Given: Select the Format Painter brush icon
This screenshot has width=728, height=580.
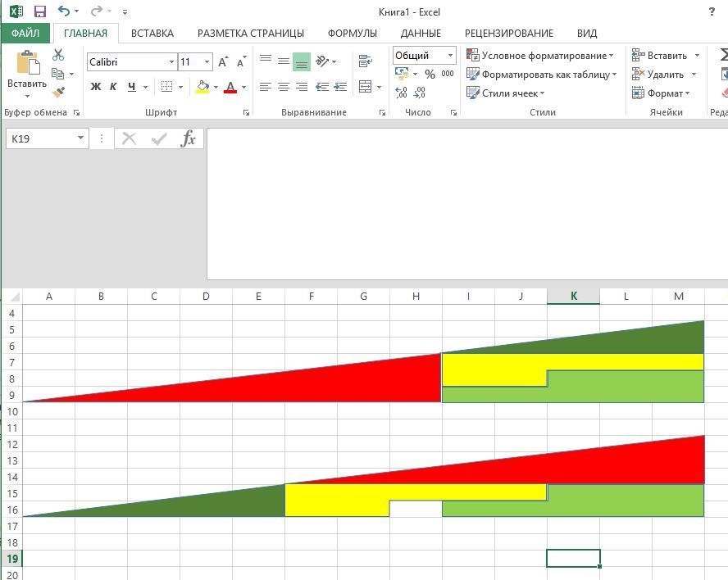Looking at the screenshot, I should pos(58,93).
